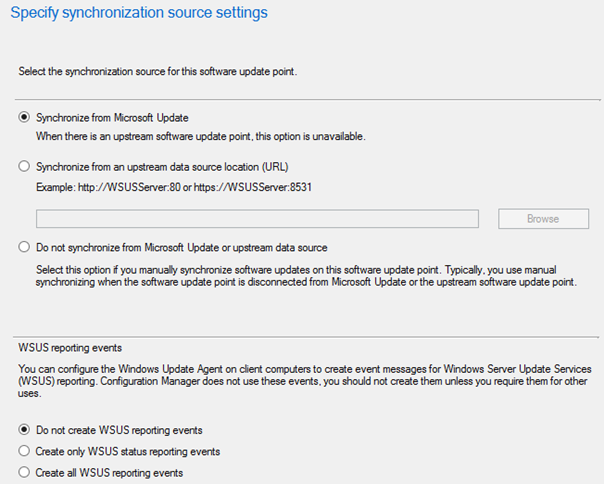Click the 'Do not create WSUS reporting events' label text
This screenshot has width=604, height=484.
[x=119, y=430]
